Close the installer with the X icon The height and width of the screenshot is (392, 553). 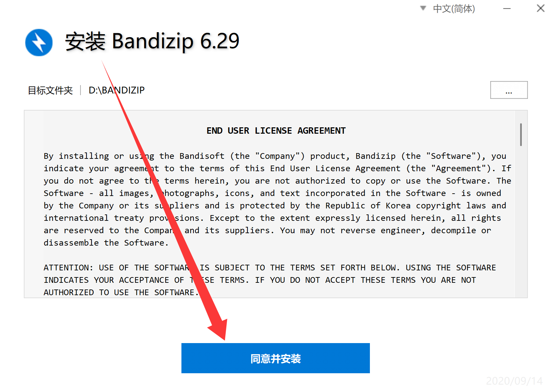point(540,8)
